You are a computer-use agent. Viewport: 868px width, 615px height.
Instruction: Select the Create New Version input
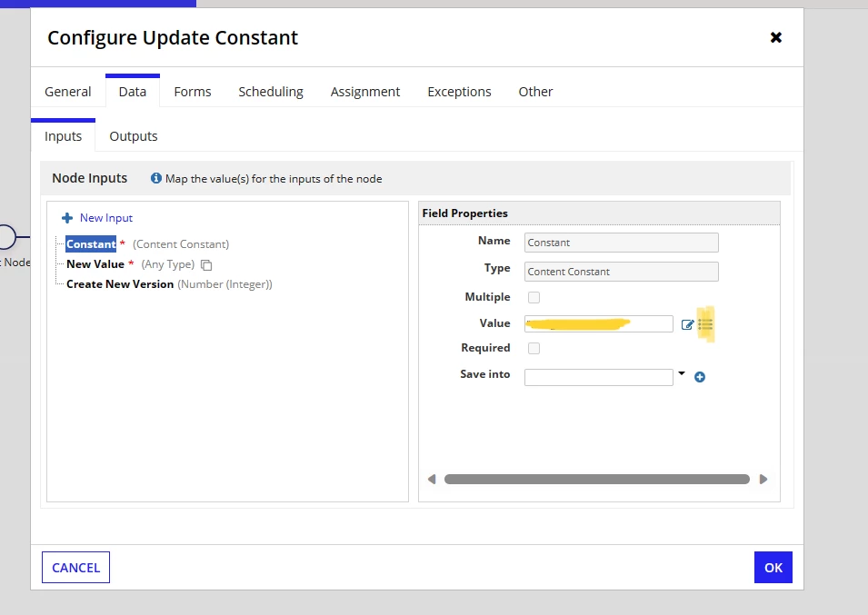(120, 284)
